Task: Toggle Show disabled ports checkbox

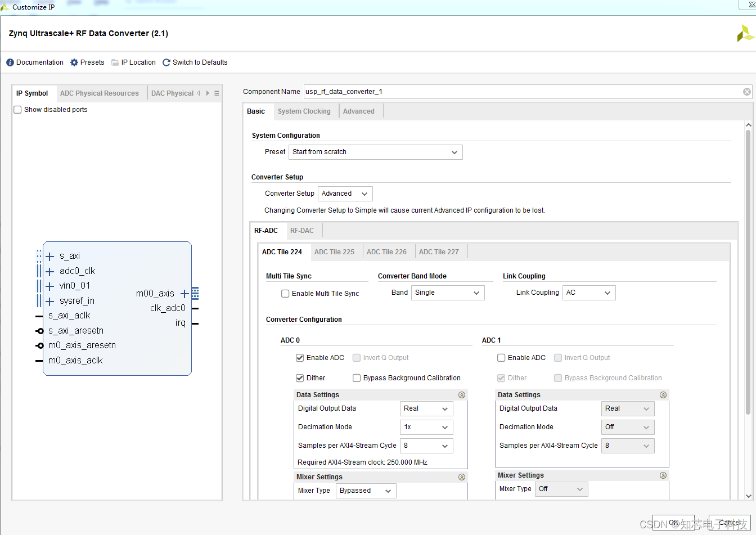Action: point(17,110)
